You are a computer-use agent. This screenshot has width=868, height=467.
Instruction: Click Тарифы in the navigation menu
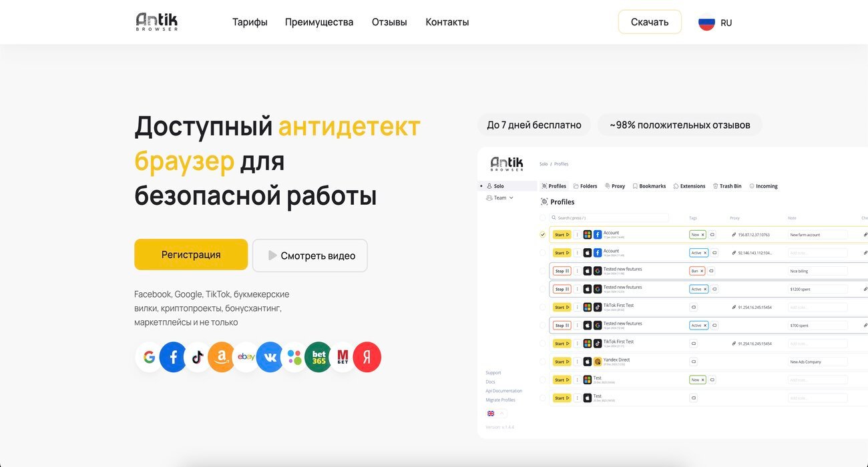[x=250, y=22]
